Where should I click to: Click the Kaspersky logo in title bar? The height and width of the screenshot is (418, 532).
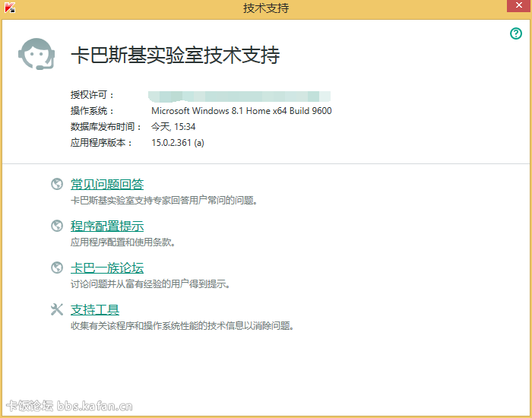point(10,7)
